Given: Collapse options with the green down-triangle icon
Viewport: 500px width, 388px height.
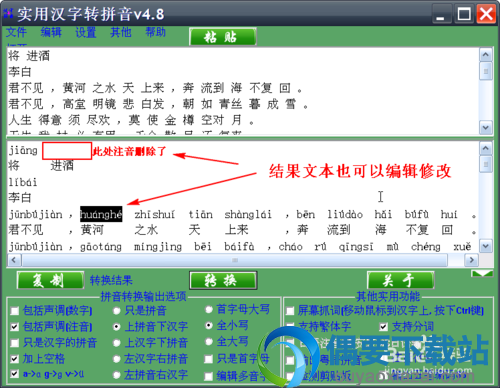Looking at the screenshot, I should point(482,274).
